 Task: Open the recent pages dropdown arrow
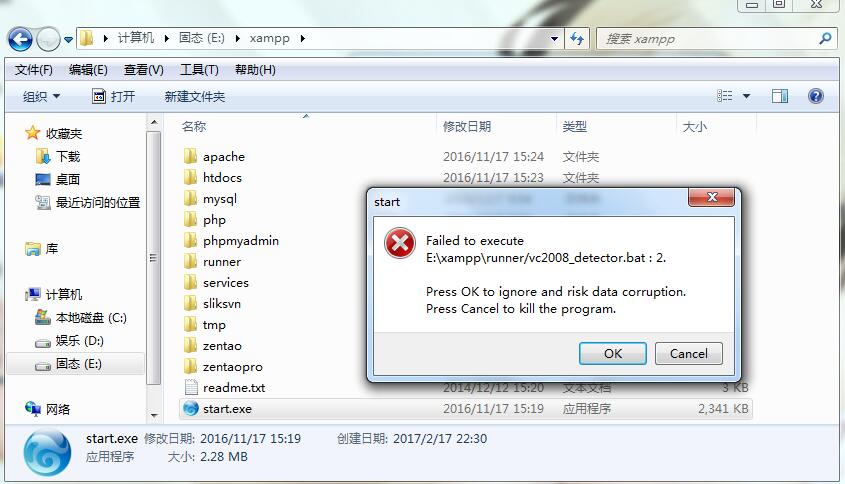coord(68,39)
